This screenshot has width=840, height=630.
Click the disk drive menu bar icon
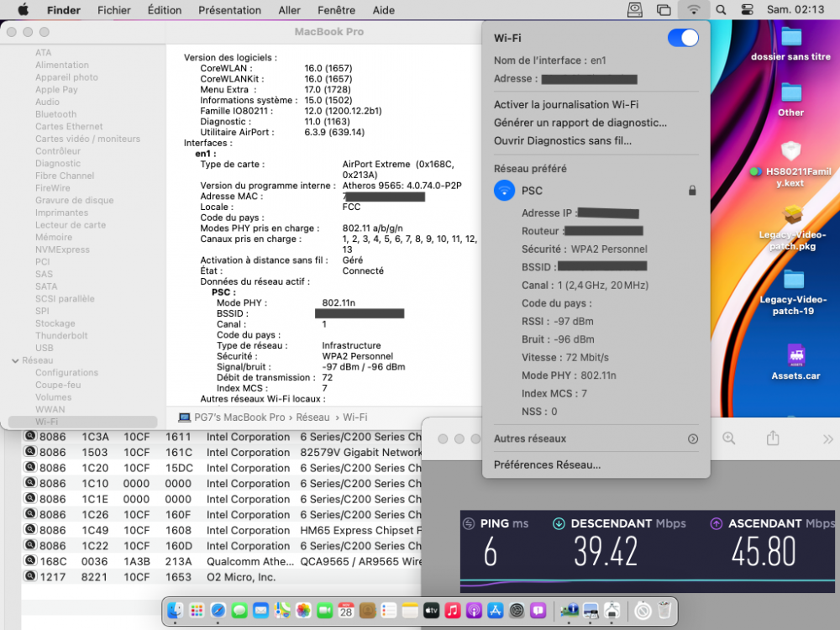click(635, 9)
